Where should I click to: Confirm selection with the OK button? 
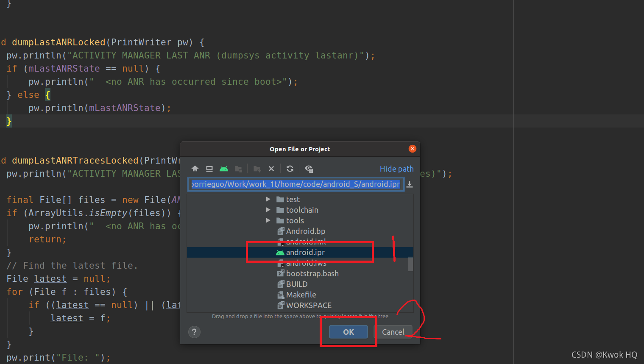[348, 332]
